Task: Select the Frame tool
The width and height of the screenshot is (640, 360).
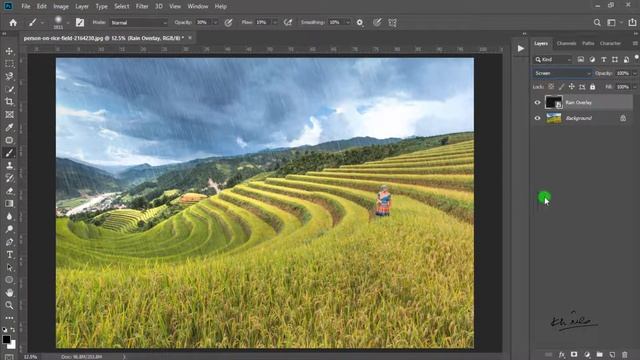Action: (x=9, y=115)
